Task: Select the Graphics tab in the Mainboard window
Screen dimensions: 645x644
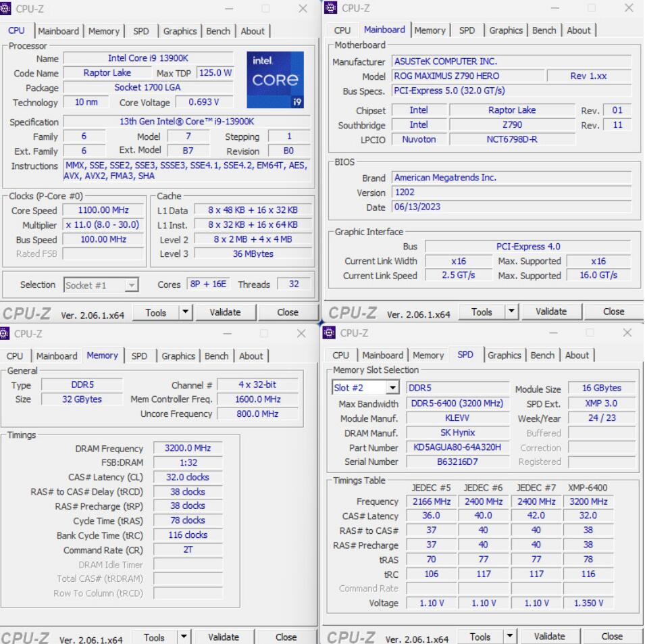Action: click(506, 30)
